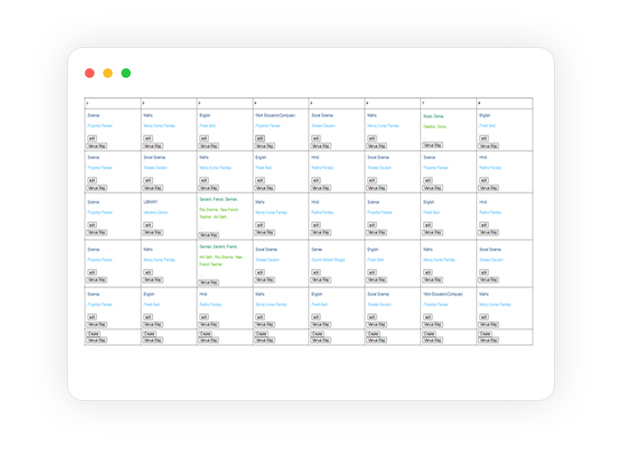Click edit in the Games cell
Screen dimensions: 622x450
tap(316, 272)
